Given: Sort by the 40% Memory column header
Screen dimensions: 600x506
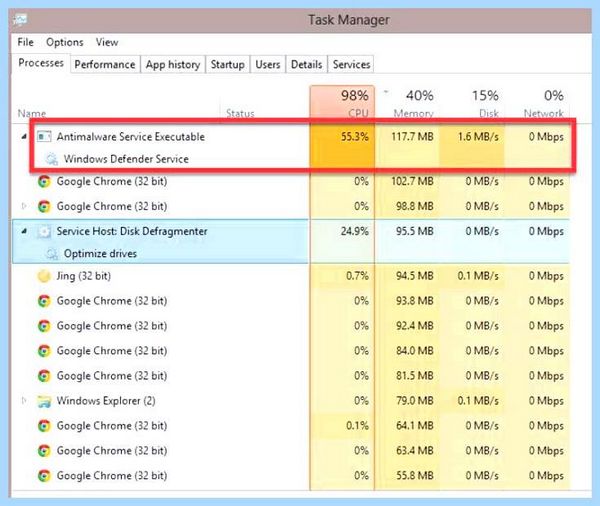Looking at the screenshot, I should pos(408,103).
